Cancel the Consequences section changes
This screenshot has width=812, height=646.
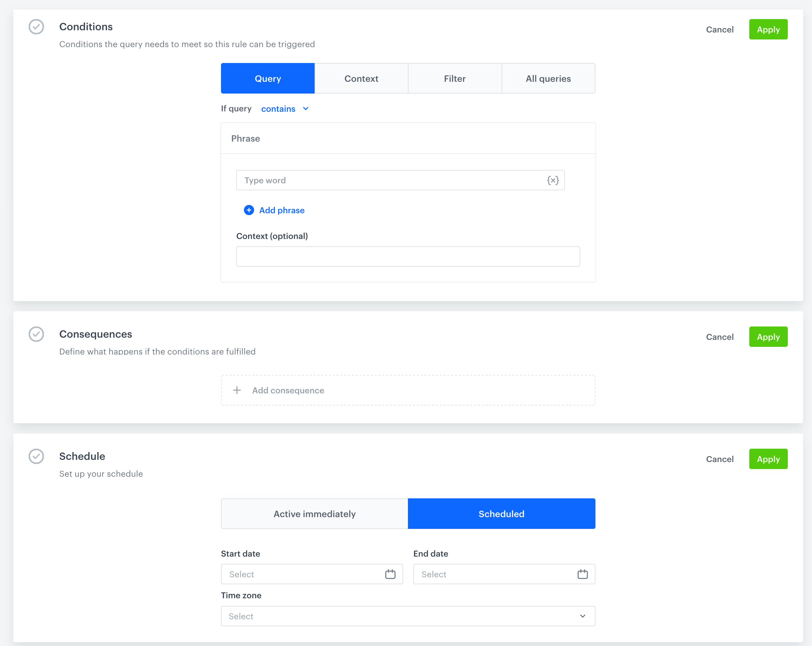tap(720, 337)
